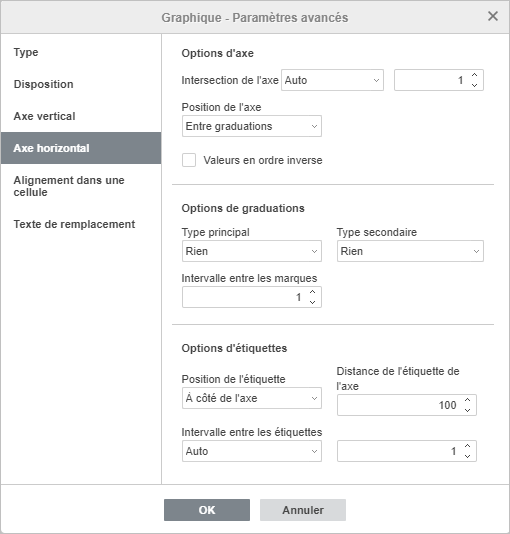Open the Type principal dropdown
Image resolution: width=510 pixels, height=534 pixels.
coord(252,251)
